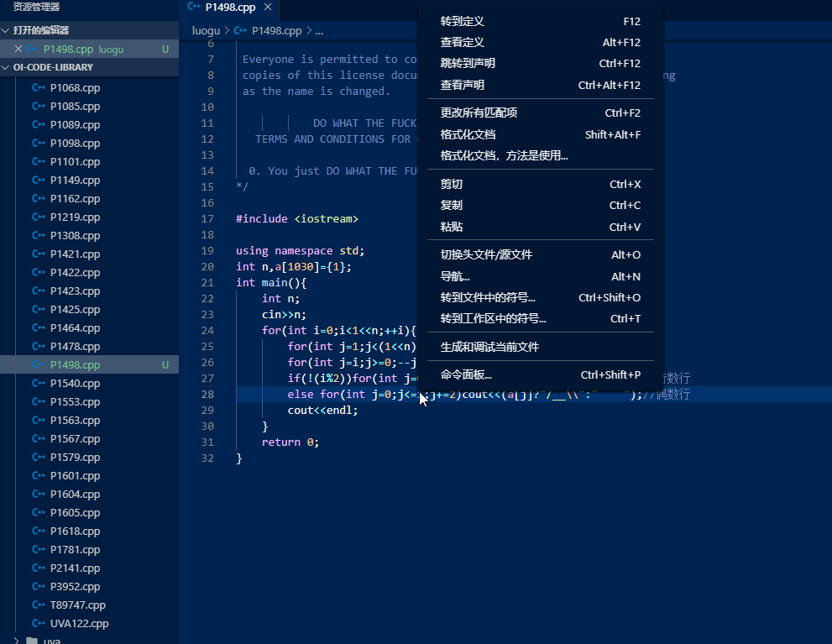Open file P1478.cpp
832x644 pixels.
(x=75, y=347)
